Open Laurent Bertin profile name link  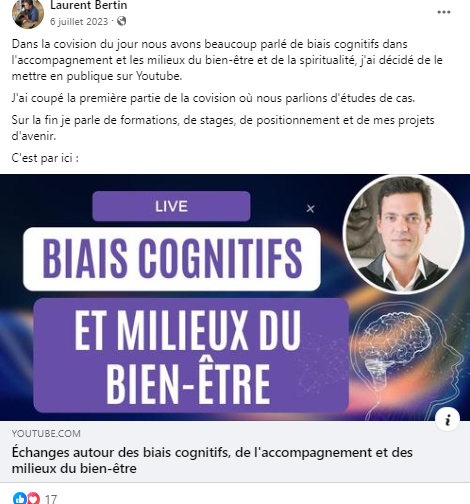(x=89, y=5)
